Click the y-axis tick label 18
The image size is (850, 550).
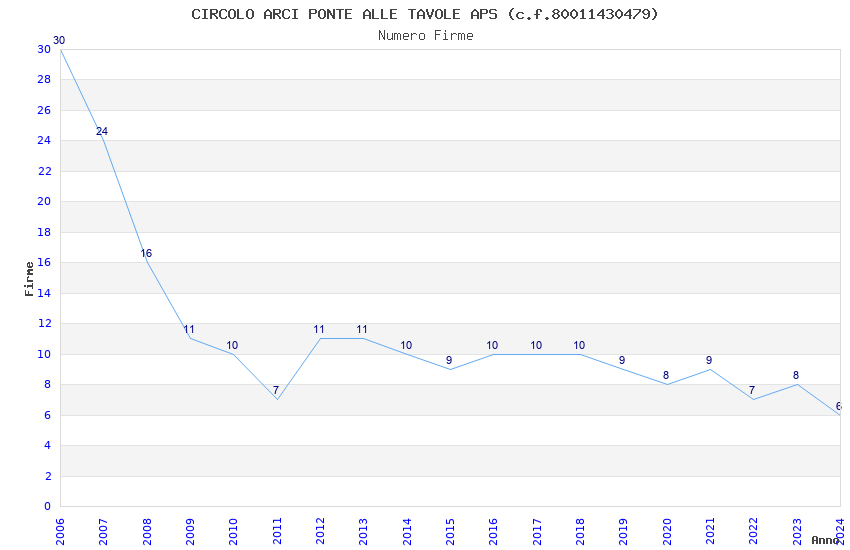click(44, 232)
